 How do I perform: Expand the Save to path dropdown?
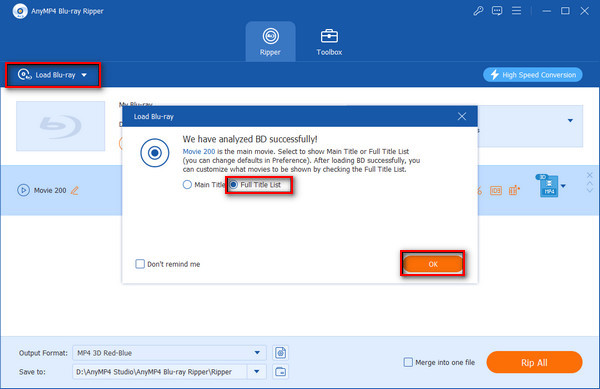pyautogui.click(x=257, y=372)
